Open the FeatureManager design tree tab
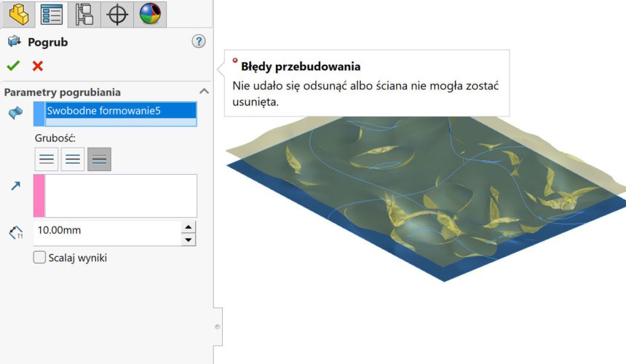This screenshot has width=626, height=364. (x=17, y=13)
